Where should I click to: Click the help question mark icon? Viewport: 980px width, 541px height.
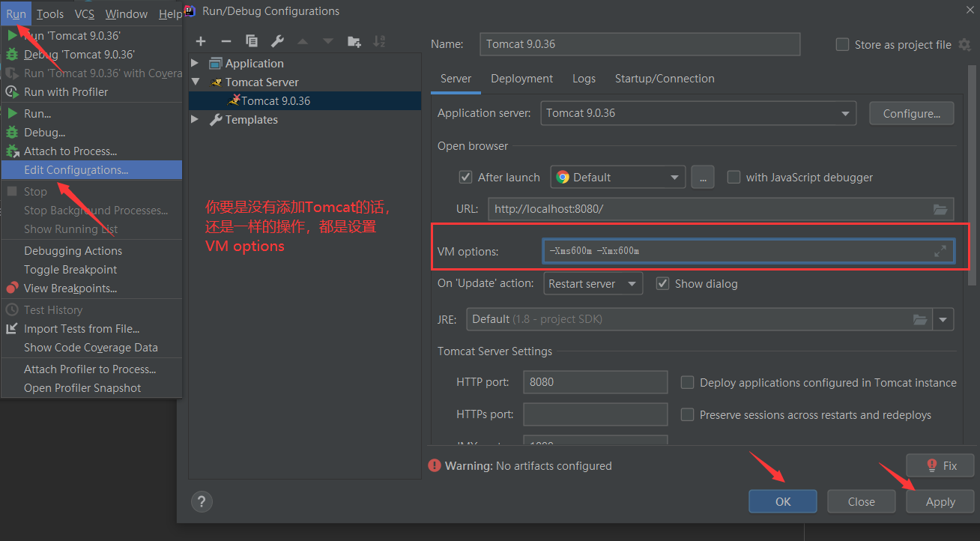202,502
